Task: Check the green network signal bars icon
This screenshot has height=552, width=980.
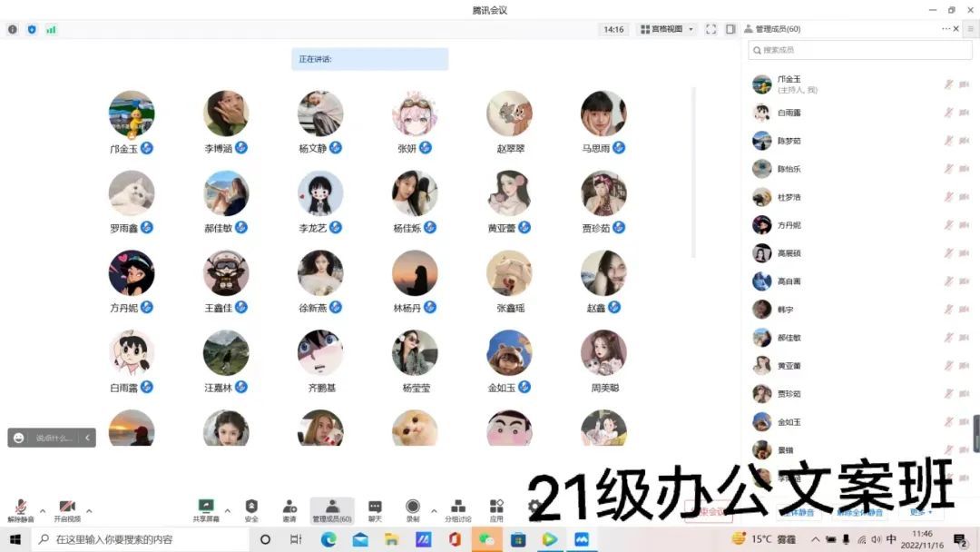Action: coord(51,29)
